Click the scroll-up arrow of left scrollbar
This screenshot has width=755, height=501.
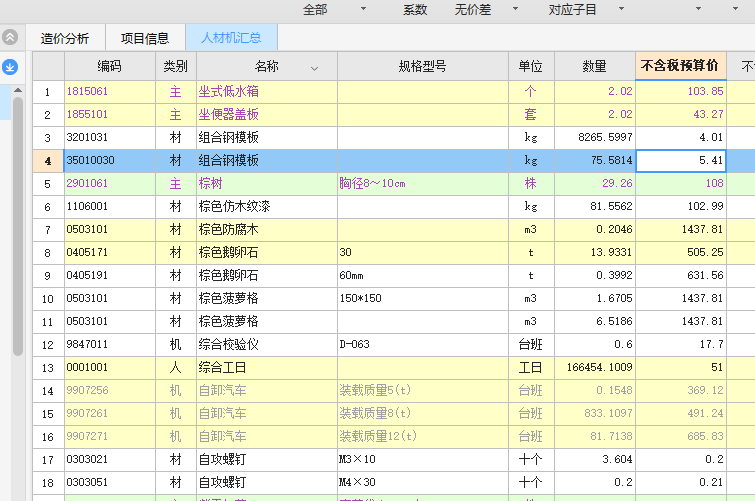coord(18,90)
